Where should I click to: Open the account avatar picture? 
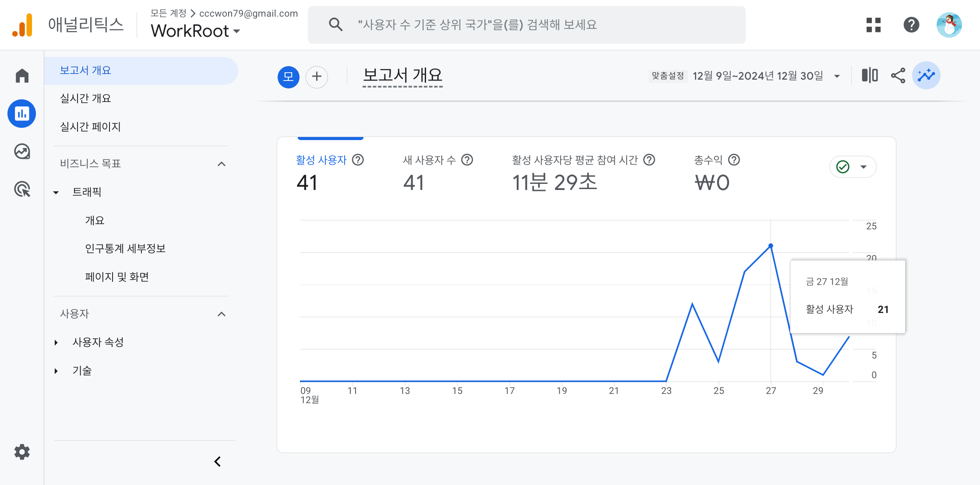pyautogui.click(x=949, y=25)
